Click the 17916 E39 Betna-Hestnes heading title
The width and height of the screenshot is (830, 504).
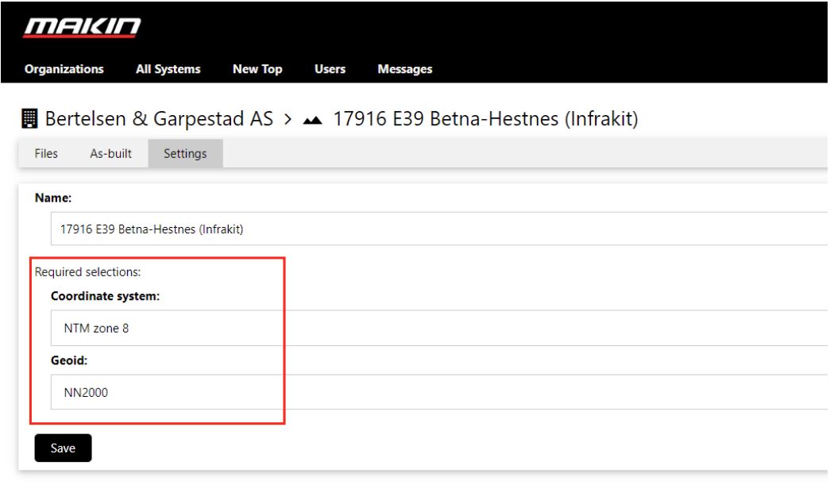click(x=486, y=120)
